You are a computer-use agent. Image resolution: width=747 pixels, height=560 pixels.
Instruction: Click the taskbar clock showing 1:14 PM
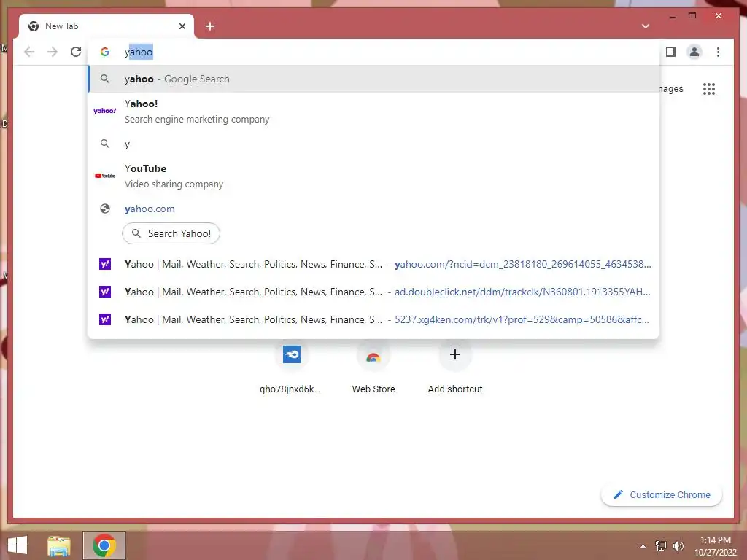click(716, 546)
